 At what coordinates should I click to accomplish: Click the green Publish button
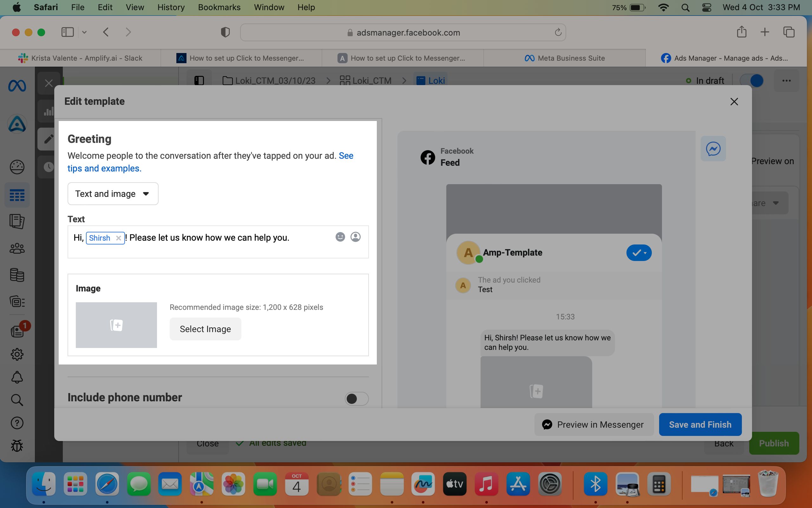[774, 443]
